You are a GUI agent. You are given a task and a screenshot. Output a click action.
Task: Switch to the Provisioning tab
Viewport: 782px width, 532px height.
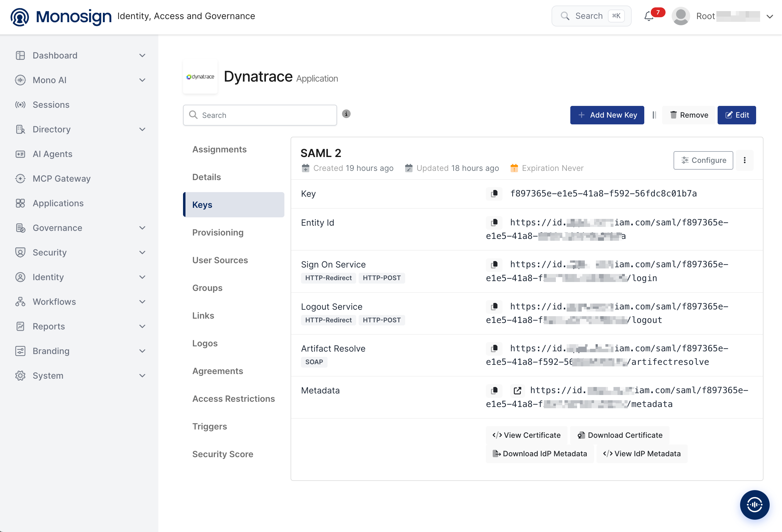[x=234, y=233]
